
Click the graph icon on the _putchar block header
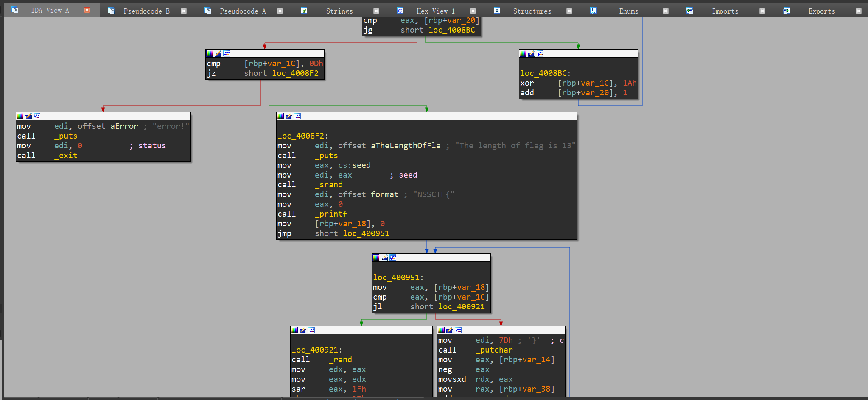coord(458,330)
